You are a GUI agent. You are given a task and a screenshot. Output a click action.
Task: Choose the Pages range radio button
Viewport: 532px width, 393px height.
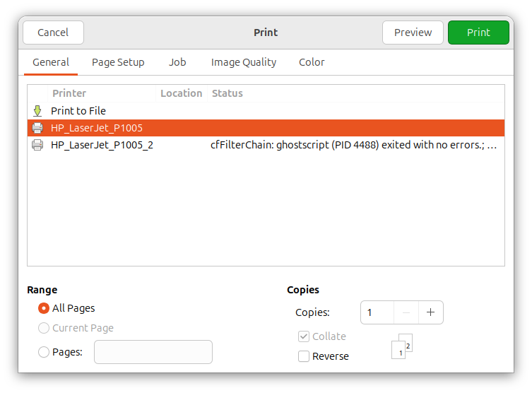pyautogui.click(x=44, y=352)
